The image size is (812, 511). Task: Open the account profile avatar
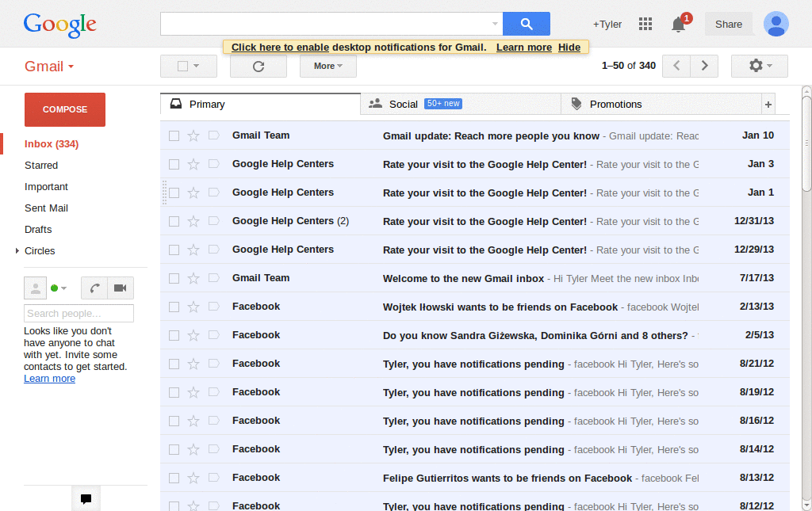point(776,24)
